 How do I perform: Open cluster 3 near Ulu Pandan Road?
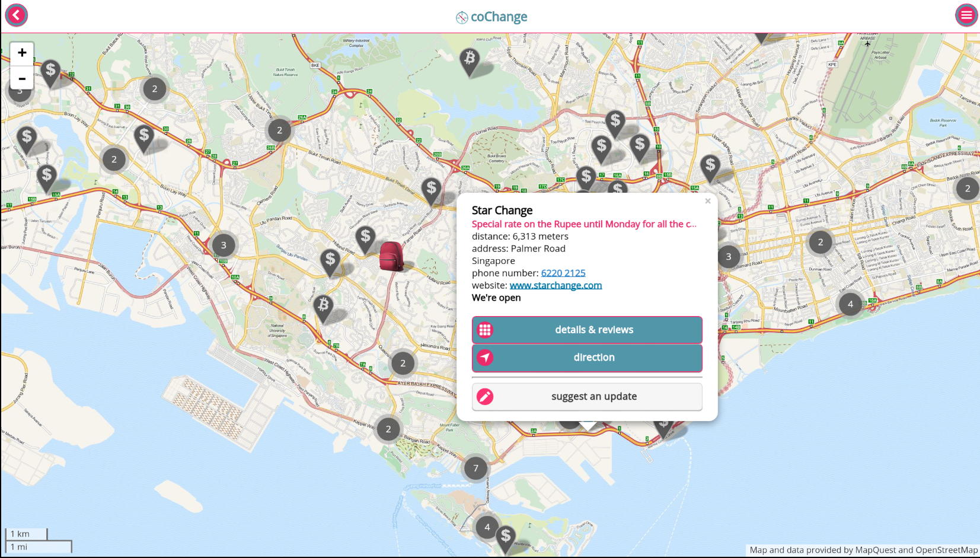tap(224, 245)
